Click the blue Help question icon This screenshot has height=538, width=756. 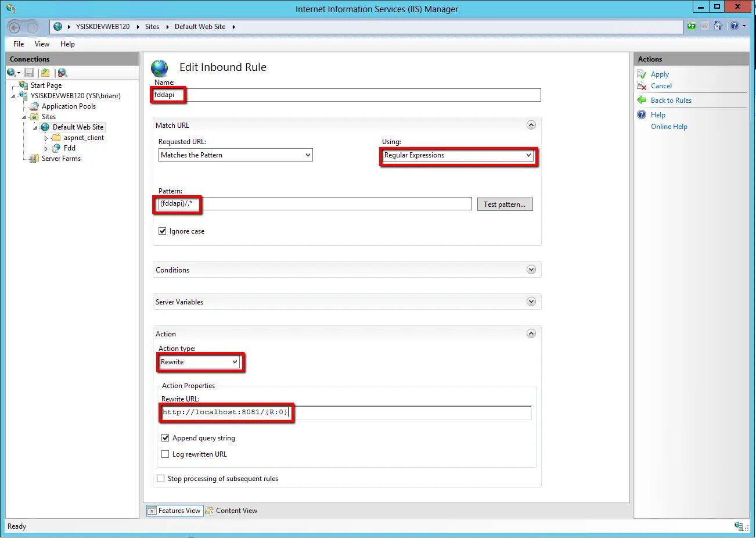[x=642, y=115]
